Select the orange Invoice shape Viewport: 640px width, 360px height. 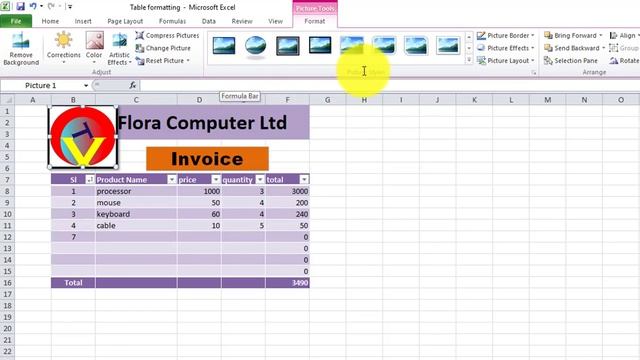click(x=207, y=159)
